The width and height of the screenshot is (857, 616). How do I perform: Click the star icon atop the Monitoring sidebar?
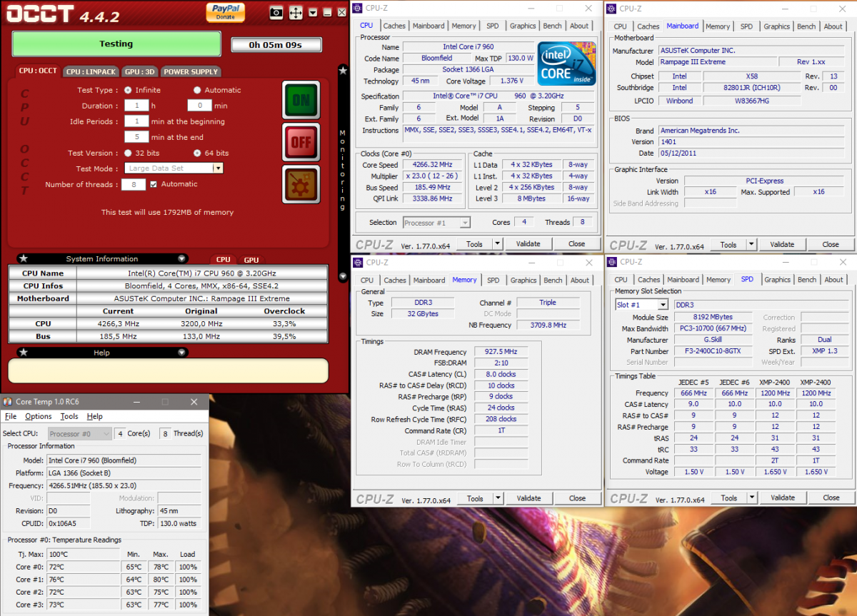point(343,71)
